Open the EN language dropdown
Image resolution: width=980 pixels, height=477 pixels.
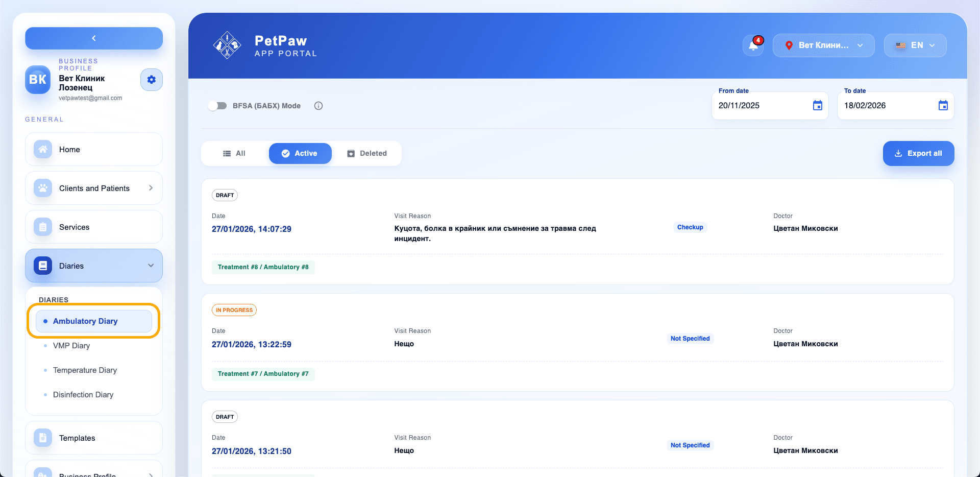(915, 45)
